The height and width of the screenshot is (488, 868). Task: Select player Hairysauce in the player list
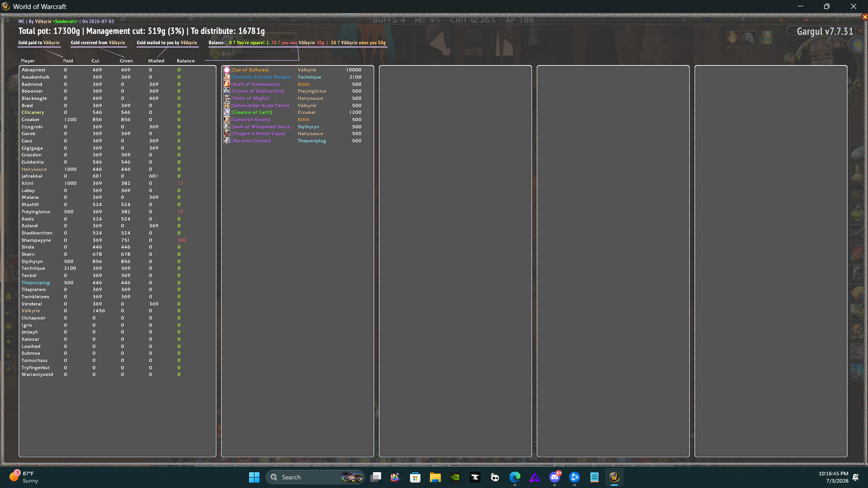34,169
